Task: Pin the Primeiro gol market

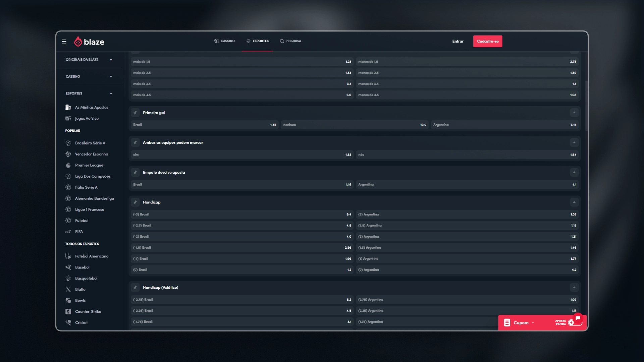Action: [135, 113]
